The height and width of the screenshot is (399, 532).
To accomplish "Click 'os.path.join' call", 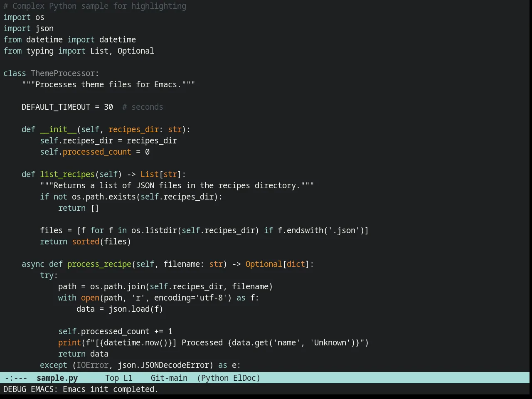I will coord(118,286).
